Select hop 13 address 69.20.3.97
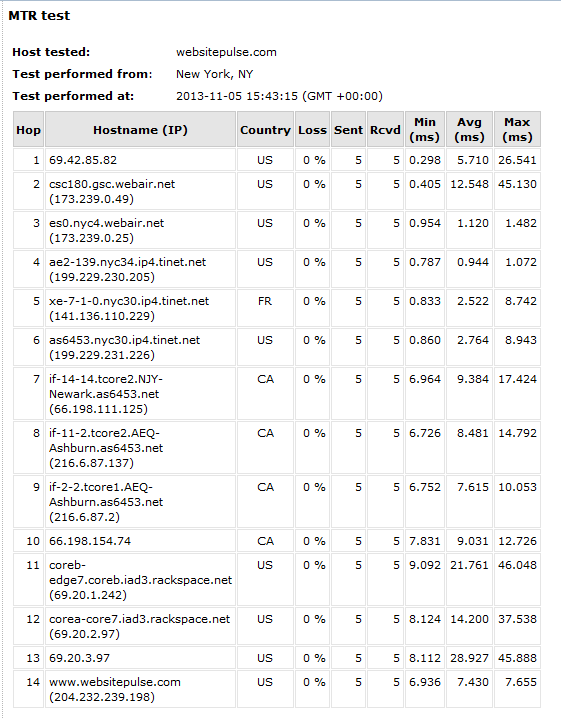The image size is (561, 718). click(80, 658)
